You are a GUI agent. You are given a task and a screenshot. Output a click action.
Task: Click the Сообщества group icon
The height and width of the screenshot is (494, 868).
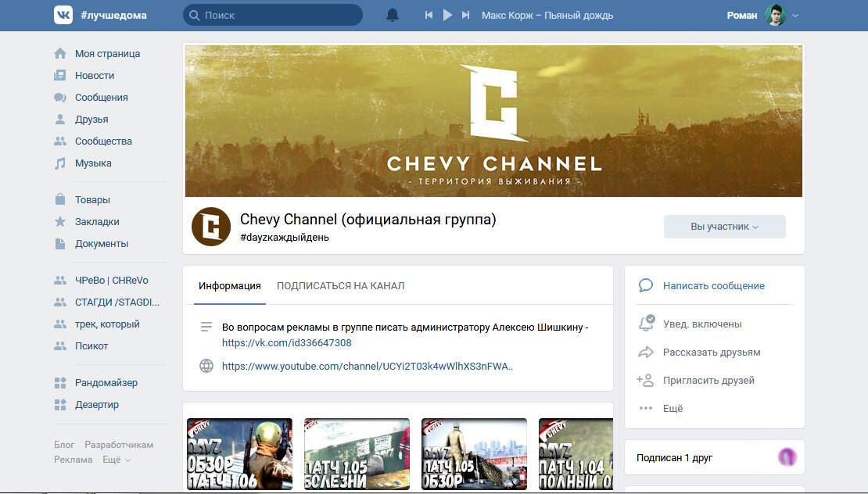(x=59, y=141)
